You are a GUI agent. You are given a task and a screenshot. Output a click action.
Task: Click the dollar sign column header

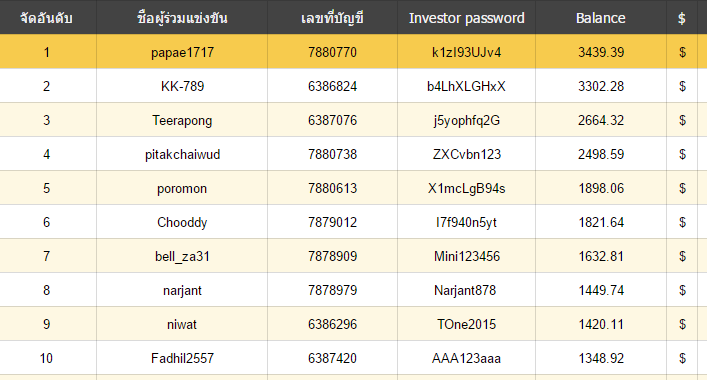[x=682, y=18]
